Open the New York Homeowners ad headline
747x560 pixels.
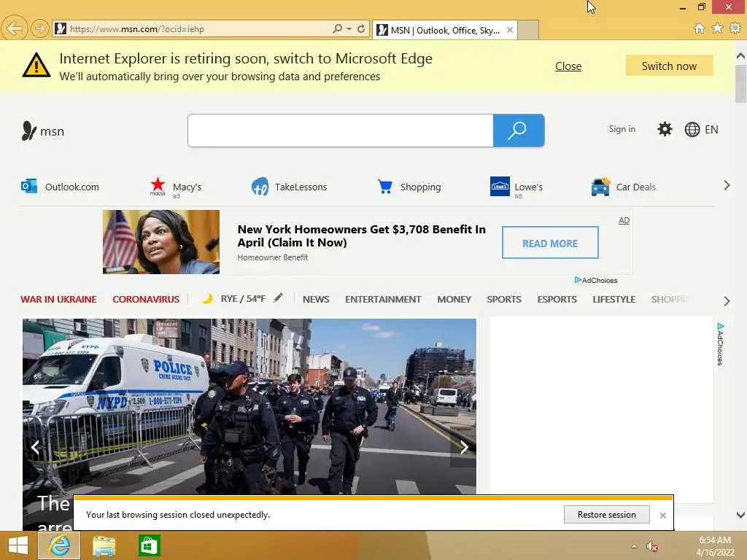(362, 236)
